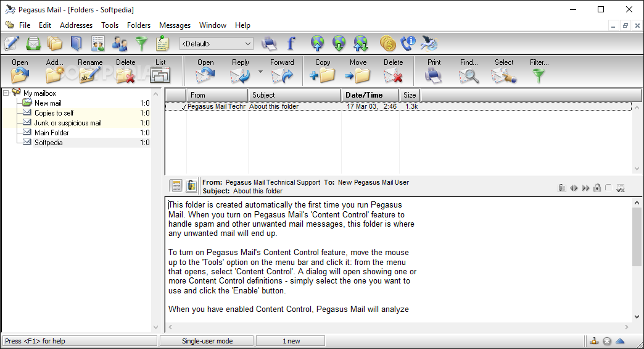The image size is (644, 349).
Task: Click the blue 'f' font icon
Action: [291, 43]
